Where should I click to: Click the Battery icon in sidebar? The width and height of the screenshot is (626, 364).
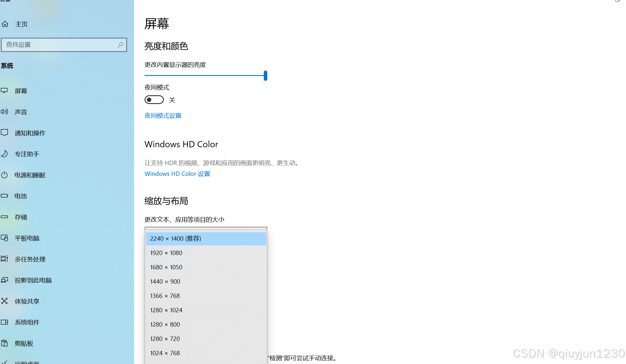tap(4, 196)
